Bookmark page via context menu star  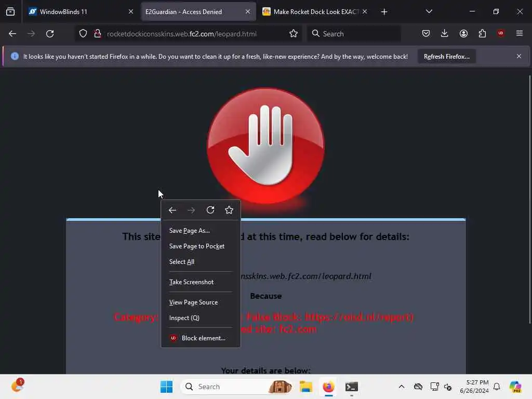coord(229,210)
